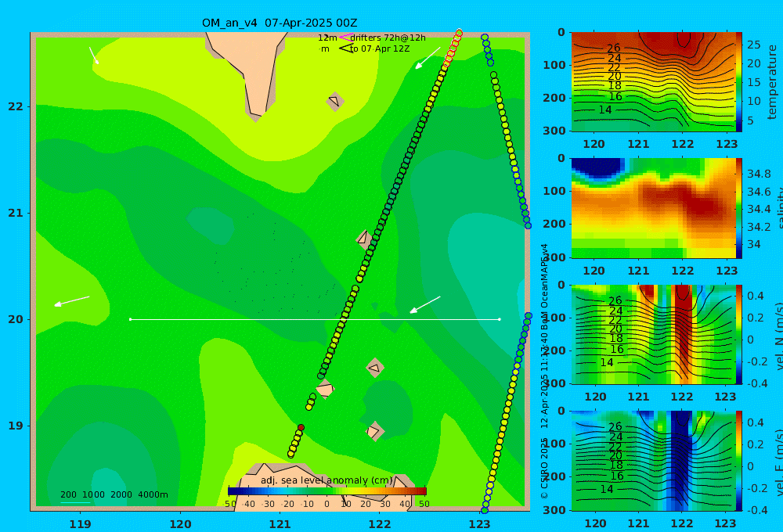Click the latitude label 22 on main map
Screen dimensions: 783x532
(x=16, y=106)
